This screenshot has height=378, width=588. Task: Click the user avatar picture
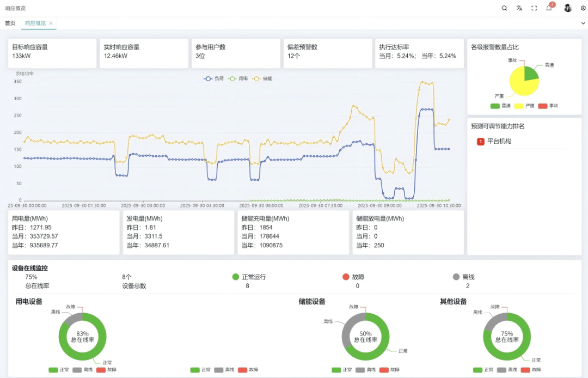coord(568,8)
